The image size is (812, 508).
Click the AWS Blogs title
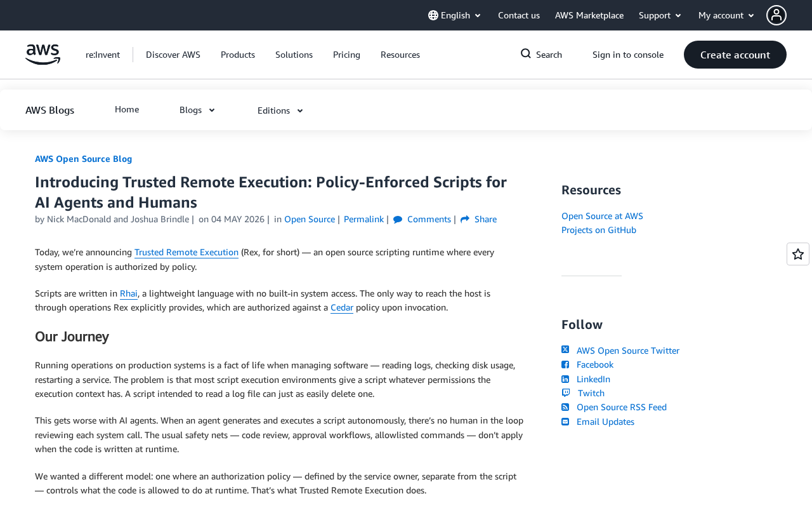click(49, 110)
